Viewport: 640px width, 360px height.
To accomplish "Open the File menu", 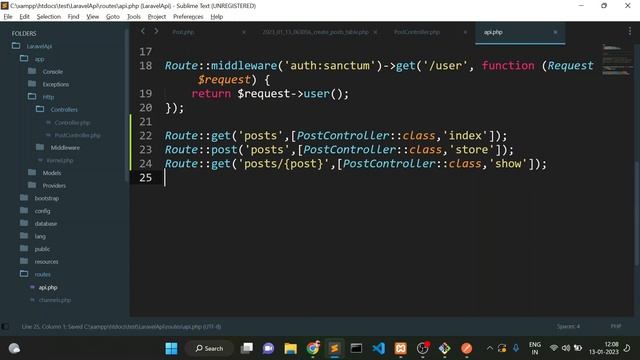I will point(8,17).
